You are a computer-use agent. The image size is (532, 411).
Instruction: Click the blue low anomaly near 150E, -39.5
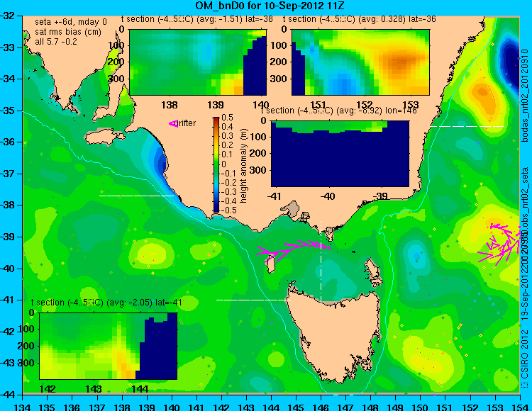[x=416, y=255]
